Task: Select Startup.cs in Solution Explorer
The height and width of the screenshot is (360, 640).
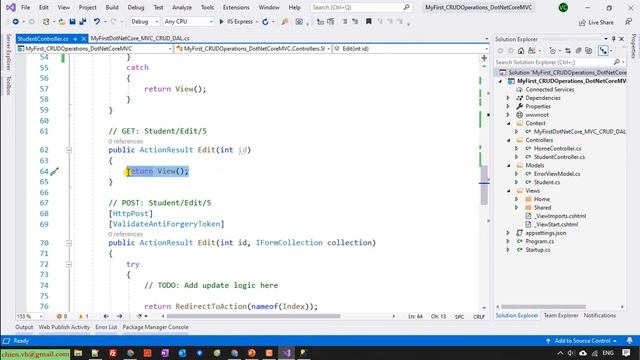Action: pyautogui.click(x=538, y=250)
